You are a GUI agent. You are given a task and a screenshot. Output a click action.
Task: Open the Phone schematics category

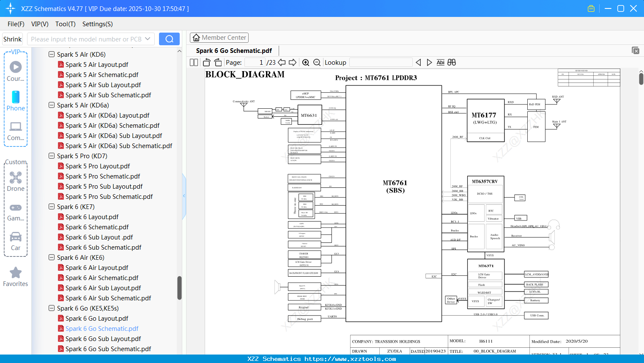(x=15, y=102)
